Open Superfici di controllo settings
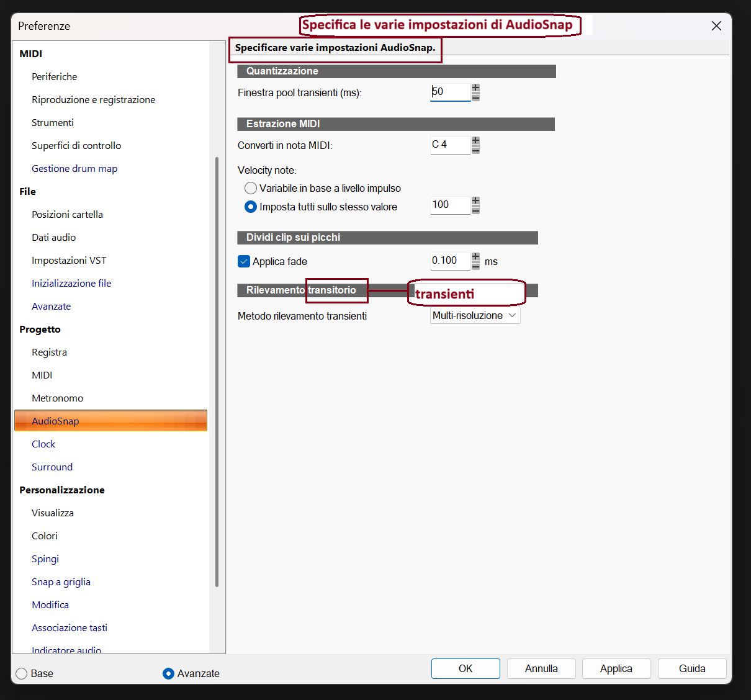 coord(76,145)
